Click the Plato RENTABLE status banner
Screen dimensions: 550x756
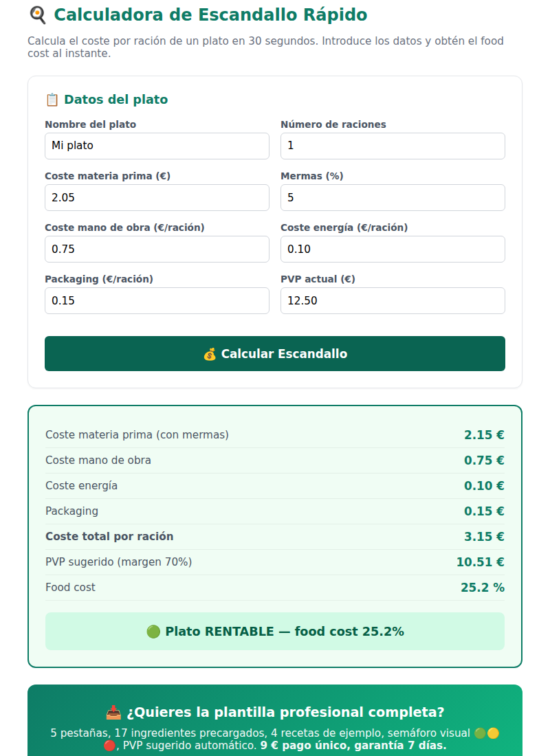tap(275, 631)
